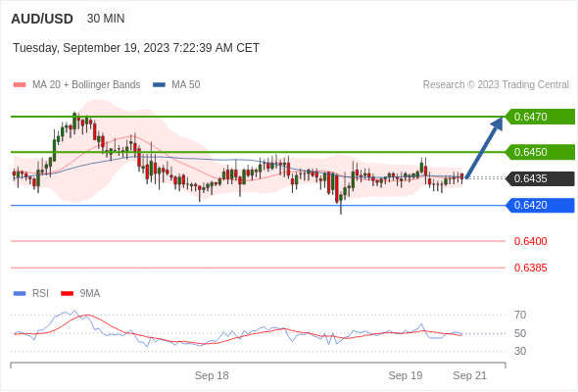Image resolution: width=578 pixels, height=392 pixels.
Task: Click the MA 50 blue legend swatch
Action: tap(159, 85)
